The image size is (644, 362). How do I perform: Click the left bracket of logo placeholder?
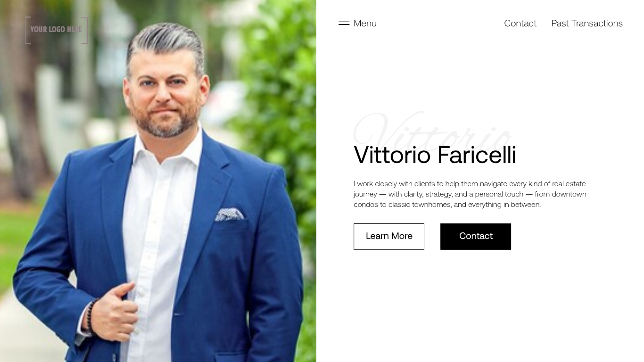pyautogui.click(x=27, y=30)
